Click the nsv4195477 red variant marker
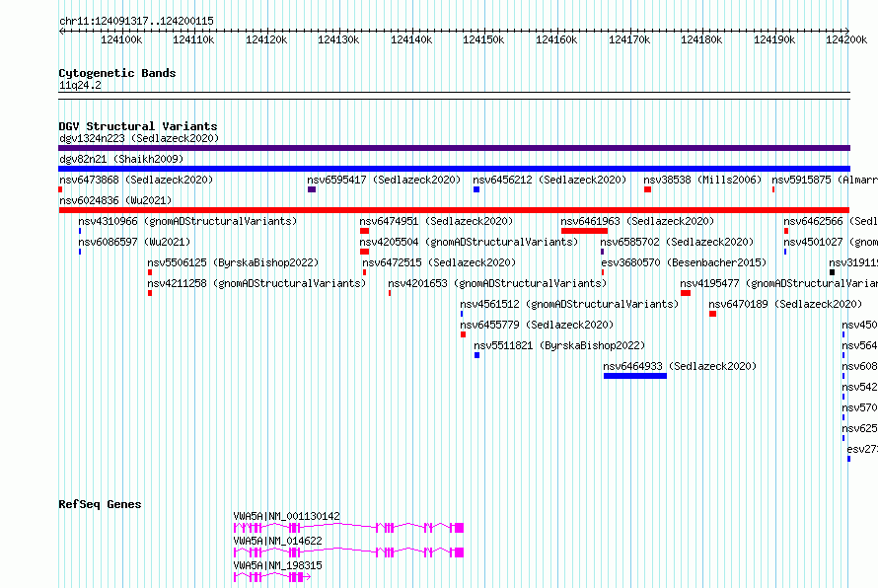The image size is (878, 588). click(686, 293)
